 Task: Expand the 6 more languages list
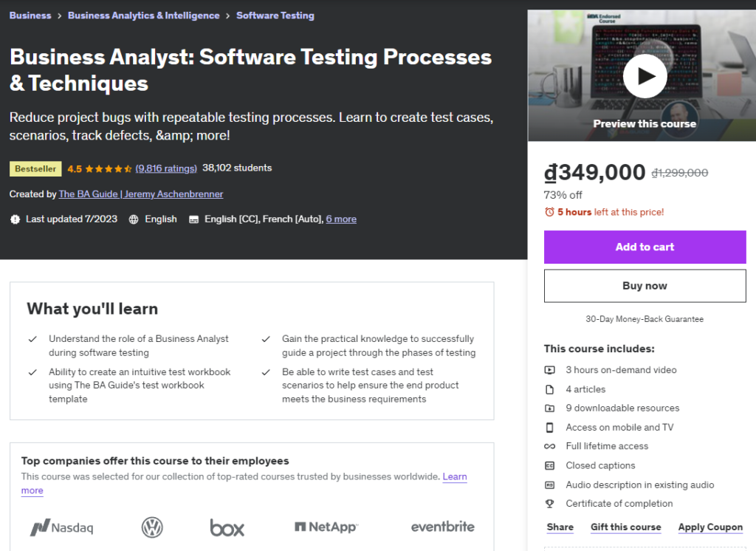341,219
